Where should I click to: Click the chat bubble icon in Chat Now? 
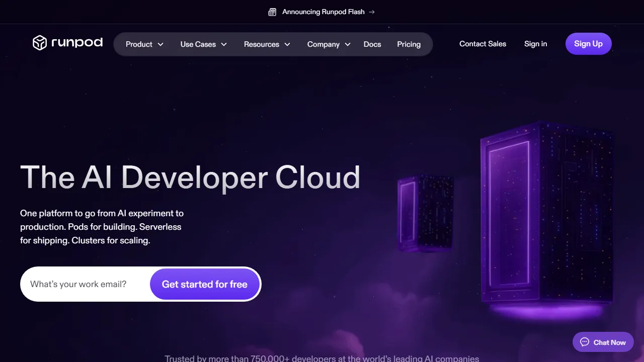585,342
